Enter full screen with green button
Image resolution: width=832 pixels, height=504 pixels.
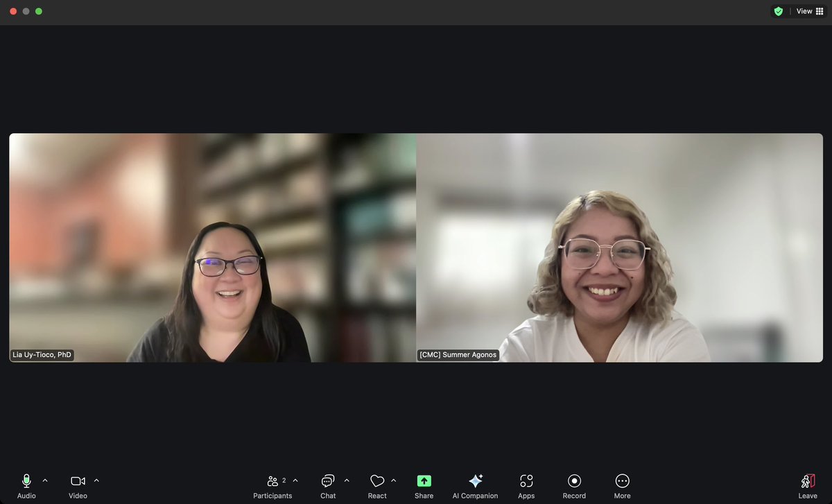tap(39, 11)
